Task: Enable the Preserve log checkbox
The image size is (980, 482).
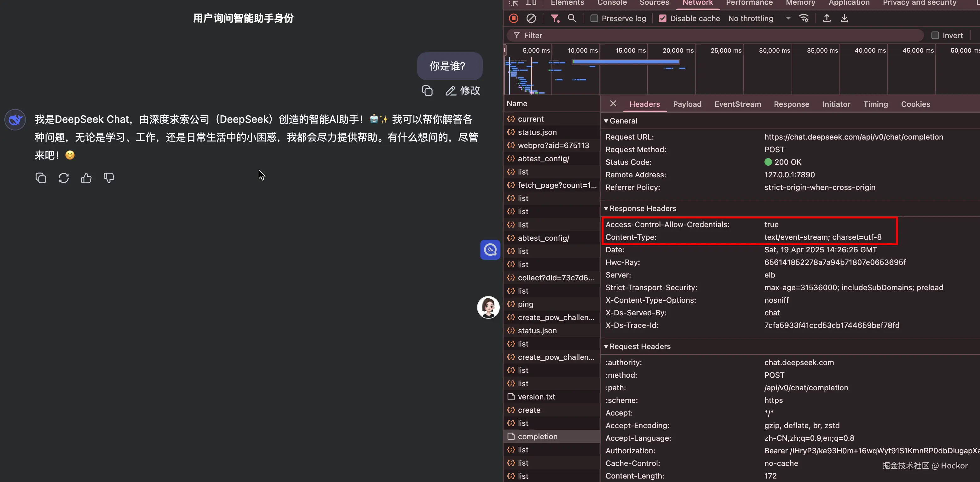Action: click(594, 18)
